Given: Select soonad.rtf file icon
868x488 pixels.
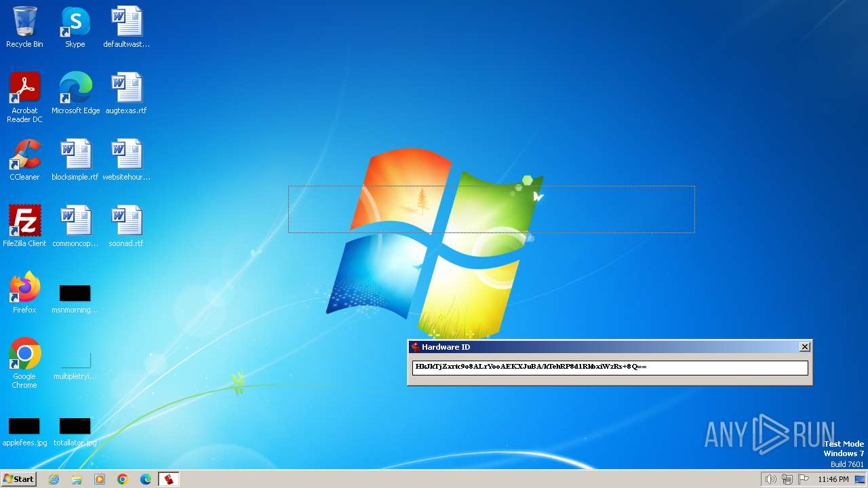Looking at the screenshot, I should (126, 226).
